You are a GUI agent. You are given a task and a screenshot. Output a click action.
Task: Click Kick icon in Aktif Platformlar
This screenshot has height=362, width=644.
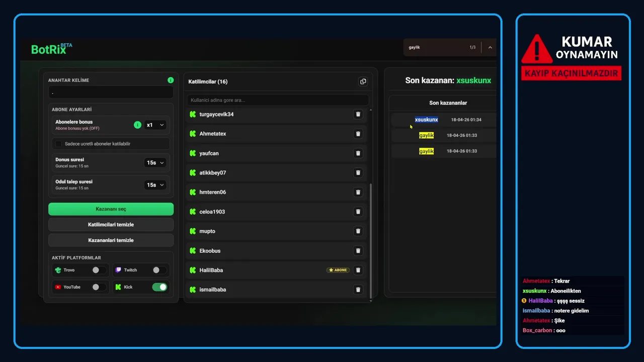click(118, 287)
